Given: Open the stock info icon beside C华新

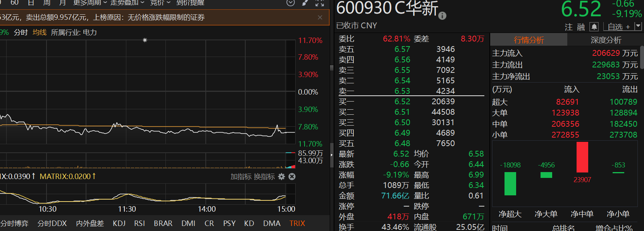Looking at the screenshot, I should 442,16.
